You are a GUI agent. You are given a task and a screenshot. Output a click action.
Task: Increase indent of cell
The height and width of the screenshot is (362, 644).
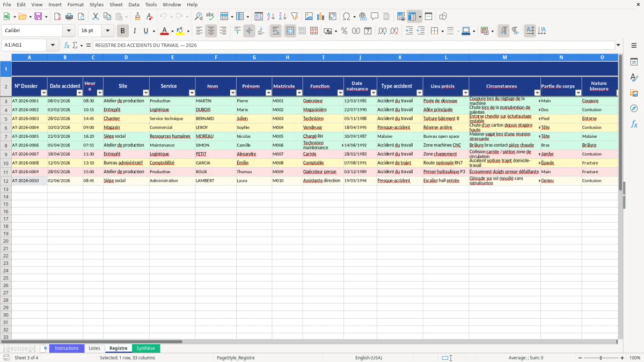coord(409,31)
